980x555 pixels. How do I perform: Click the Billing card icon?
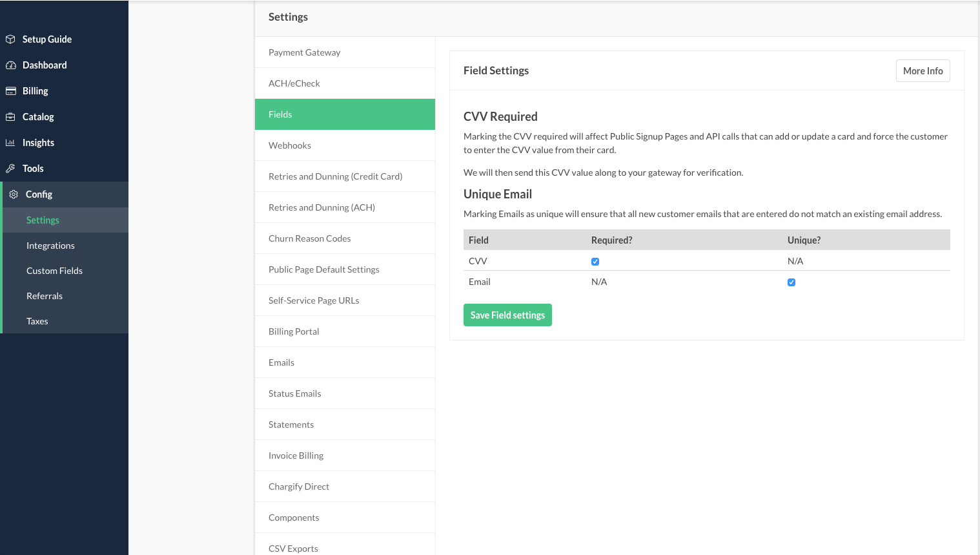pyautogui.click(x=10, y=91)
